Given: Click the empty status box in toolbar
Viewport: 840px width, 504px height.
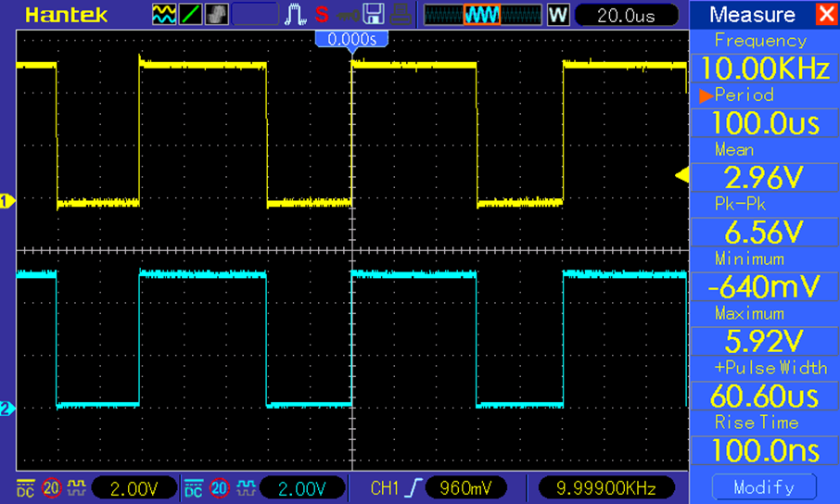Looking at the screenshot, I should tap(255, 15).
